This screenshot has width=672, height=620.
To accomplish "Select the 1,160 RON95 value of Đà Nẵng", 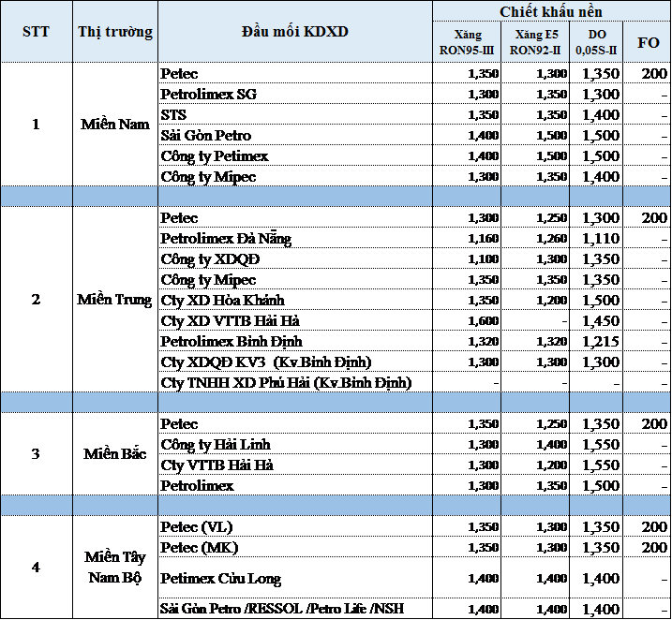I will 467,238.
